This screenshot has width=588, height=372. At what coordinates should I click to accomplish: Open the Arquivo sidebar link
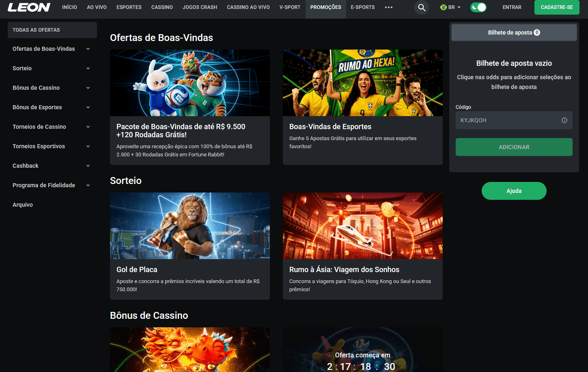(x=23, y=205)
